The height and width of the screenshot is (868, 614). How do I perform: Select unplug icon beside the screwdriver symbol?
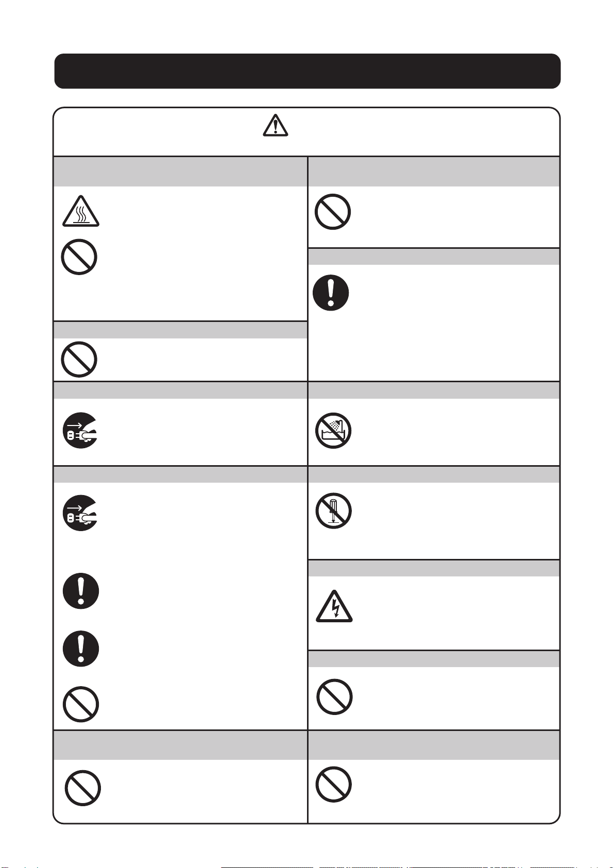(x=81, y=513)
